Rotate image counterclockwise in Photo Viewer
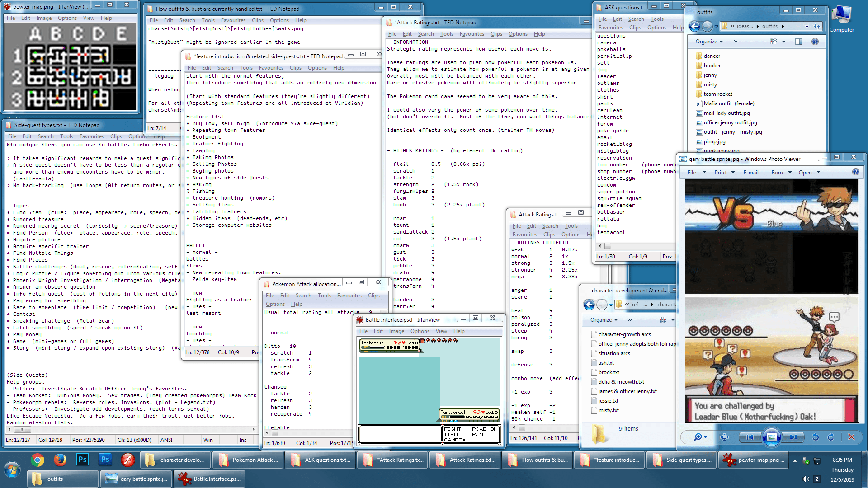Screen dimensions: 868x488 point(816,437)
